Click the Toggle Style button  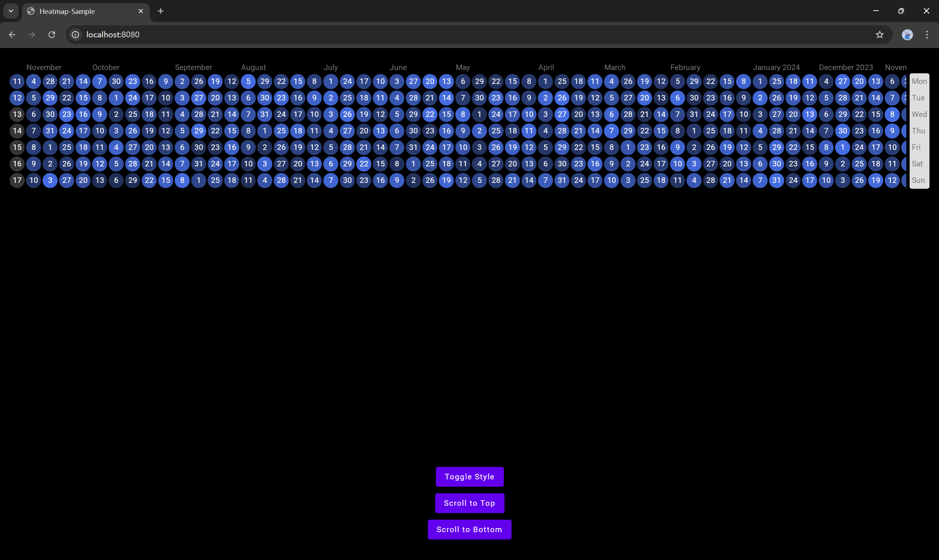tap(469, 476)
